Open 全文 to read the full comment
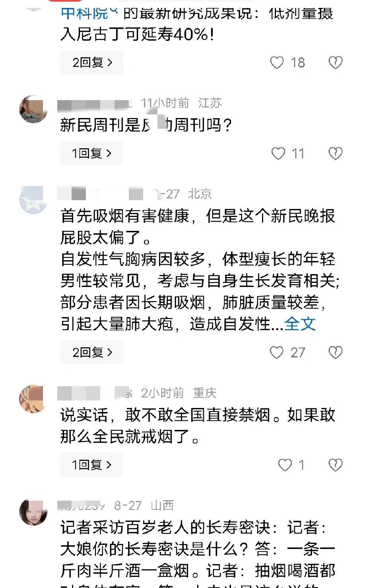This screenshot has width=365, height=588. click(300, 324)
